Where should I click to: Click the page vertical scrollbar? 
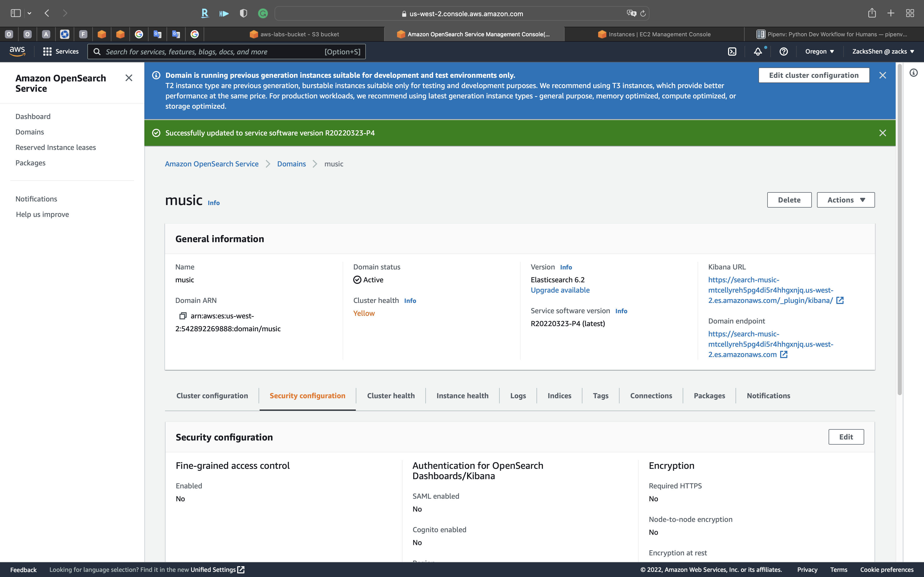point(900,229)
